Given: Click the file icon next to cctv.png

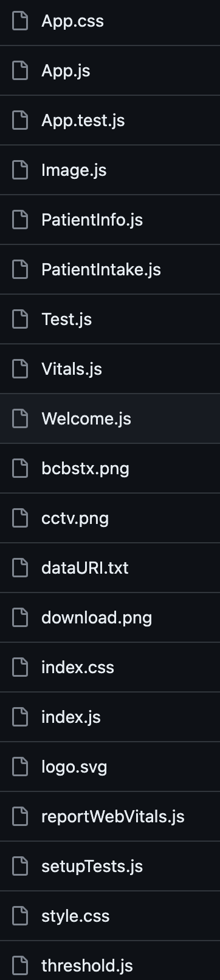Looking at the screenshot, I should [x=21, y=519].
